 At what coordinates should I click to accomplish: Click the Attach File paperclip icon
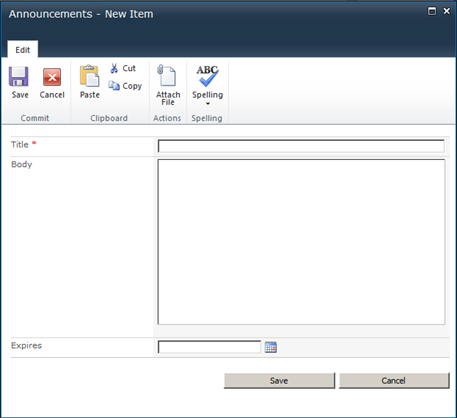166,75
